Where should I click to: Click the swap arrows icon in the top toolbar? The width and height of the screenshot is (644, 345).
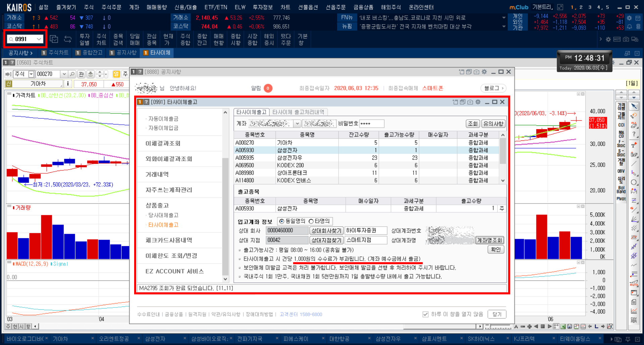pyautogui.click(x=68, y=39)
